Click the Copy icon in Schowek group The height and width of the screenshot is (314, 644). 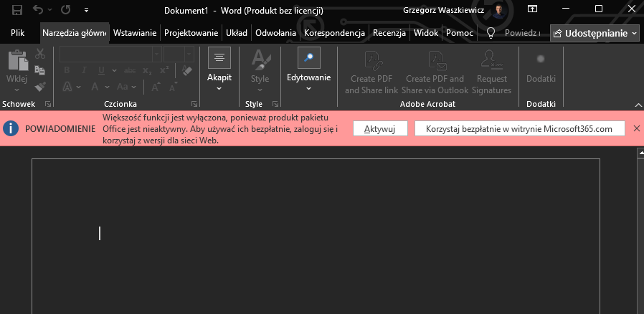click(x=40, y=70)
